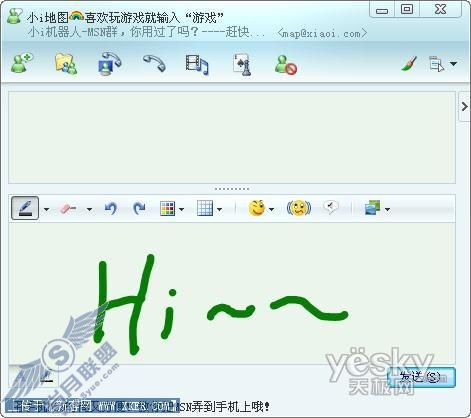Undo the last handwriting stroke

[111, 208]
